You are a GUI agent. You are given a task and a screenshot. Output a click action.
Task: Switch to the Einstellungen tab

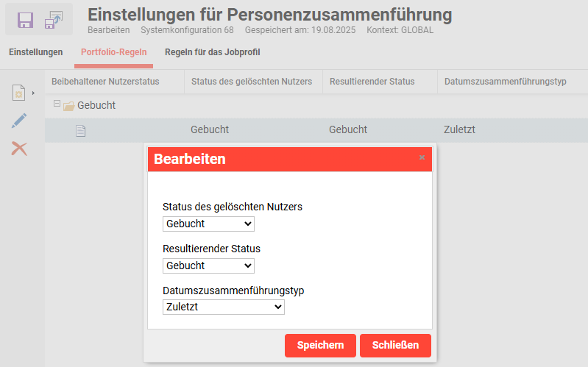click(x=35, y=52)
